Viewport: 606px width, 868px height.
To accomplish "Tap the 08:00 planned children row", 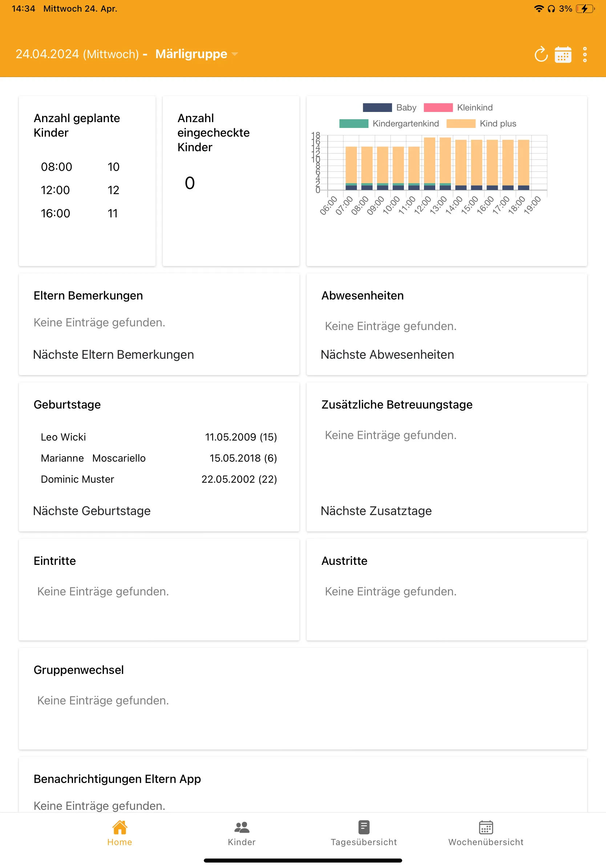I will coord(80,167).
